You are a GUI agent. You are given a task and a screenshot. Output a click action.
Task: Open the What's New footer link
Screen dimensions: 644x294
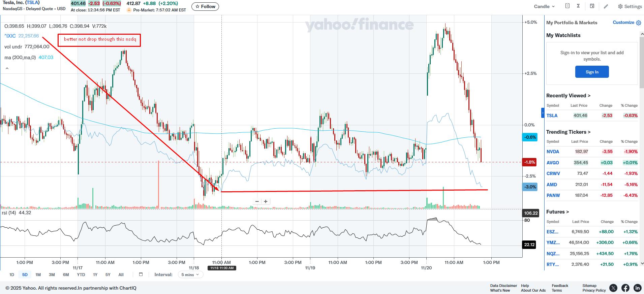(x=500, y=290)
